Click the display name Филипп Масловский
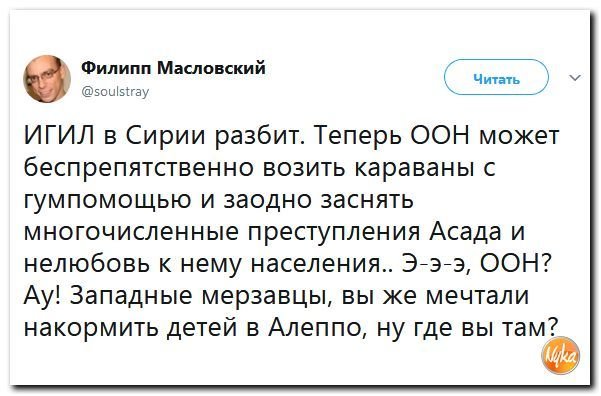601x396 pixels. pyautogui.click(x=173, y=68)
